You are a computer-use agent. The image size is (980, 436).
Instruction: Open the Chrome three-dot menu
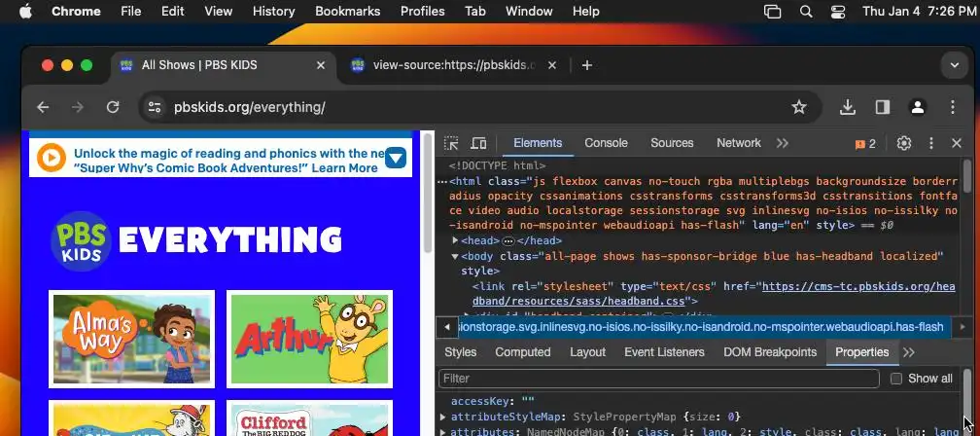(x=953, y=107)
